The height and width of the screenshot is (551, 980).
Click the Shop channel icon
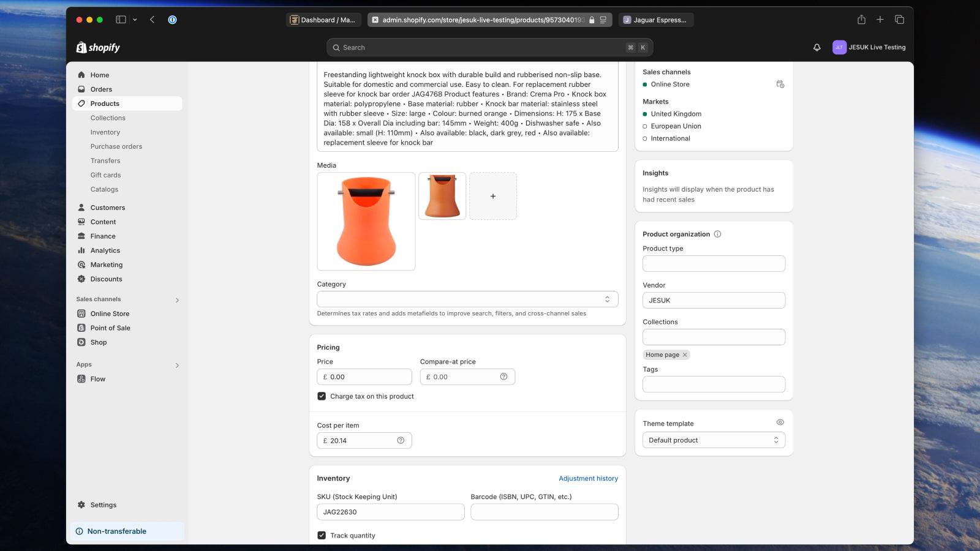click(x=81, y=342)
